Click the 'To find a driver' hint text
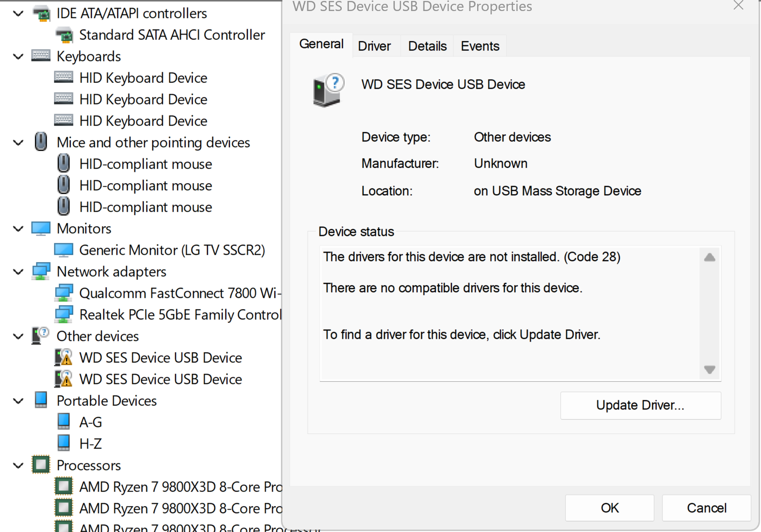This screenshot has width=761, height=532. [462, 334]
